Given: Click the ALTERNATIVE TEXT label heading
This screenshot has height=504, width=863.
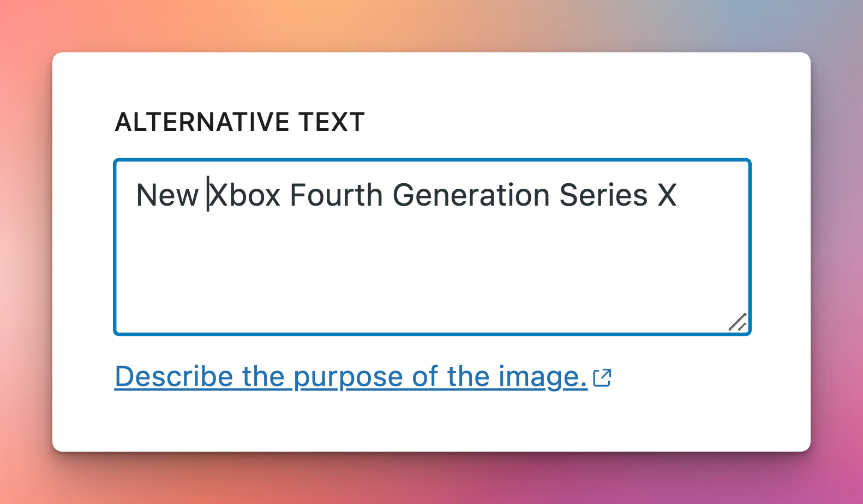Looking at the screenshot, I should [239, 122].
